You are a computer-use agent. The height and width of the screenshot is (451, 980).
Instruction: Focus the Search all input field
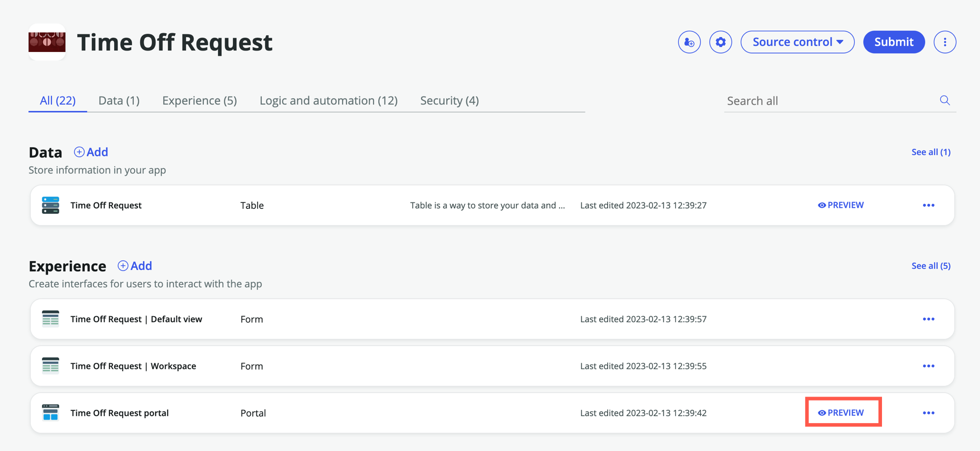831,101
